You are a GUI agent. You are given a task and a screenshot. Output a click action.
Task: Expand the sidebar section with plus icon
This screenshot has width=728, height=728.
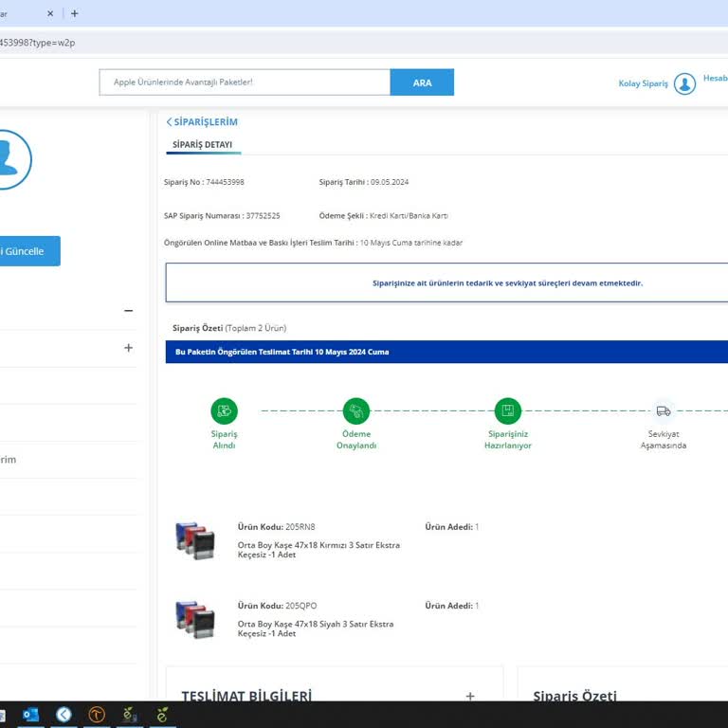129,348
